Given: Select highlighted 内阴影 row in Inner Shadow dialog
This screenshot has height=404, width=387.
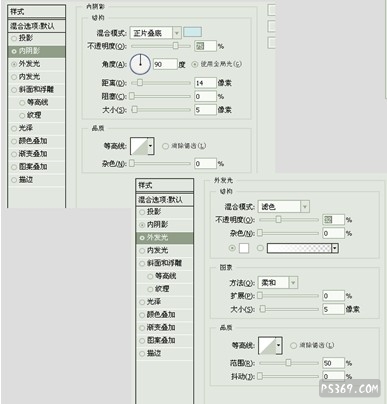Looking at the screenshot, I should (x=36, y=51).
